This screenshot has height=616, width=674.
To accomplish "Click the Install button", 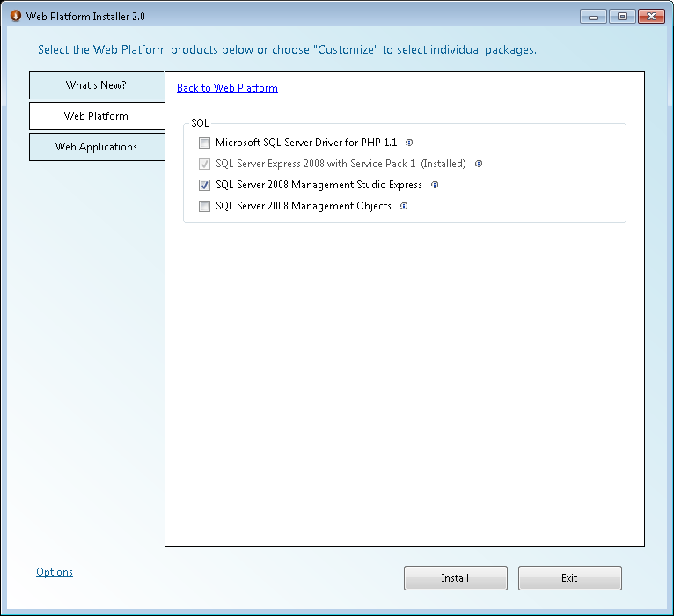I will tap(456, 578).
